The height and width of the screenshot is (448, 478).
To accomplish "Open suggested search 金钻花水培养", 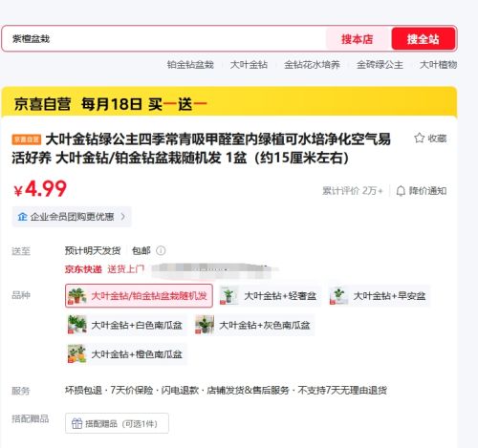I will click(312, 65).
